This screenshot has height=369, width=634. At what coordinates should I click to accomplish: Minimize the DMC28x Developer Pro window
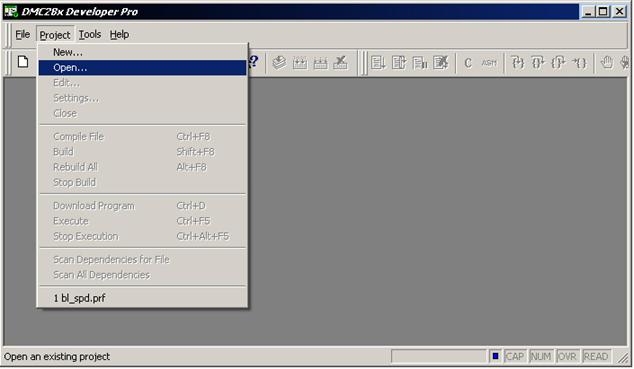588,11
